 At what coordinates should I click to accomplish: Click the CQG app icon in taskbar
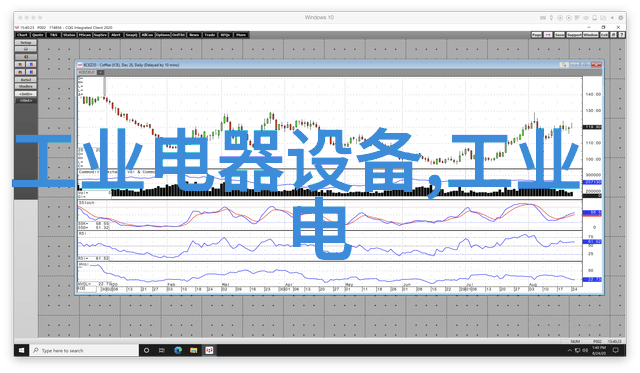click(x=209, y=350)
